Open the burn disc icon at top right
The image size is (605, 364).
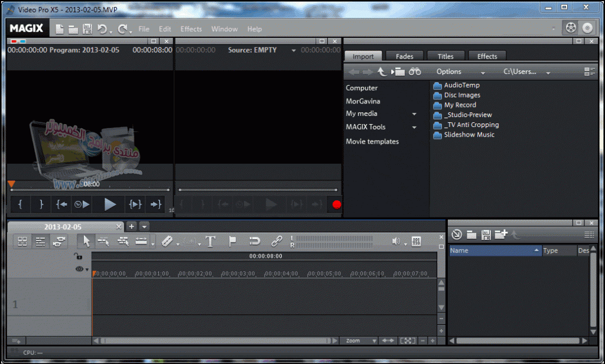587,28
